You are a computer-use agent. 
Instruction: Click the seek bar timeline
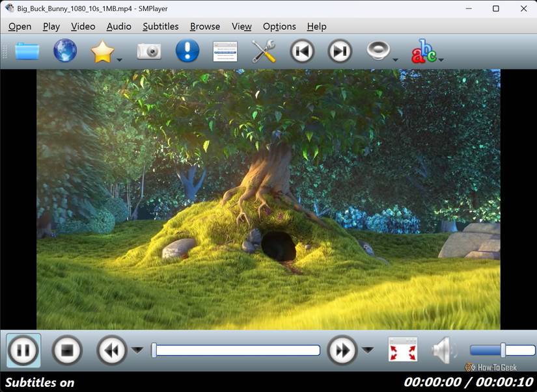[x=236, y=350]
